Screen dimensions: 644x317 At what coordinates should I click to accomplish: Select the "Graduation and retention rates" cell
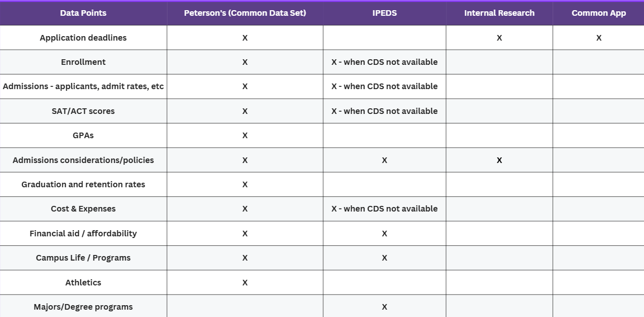point(83,184)
